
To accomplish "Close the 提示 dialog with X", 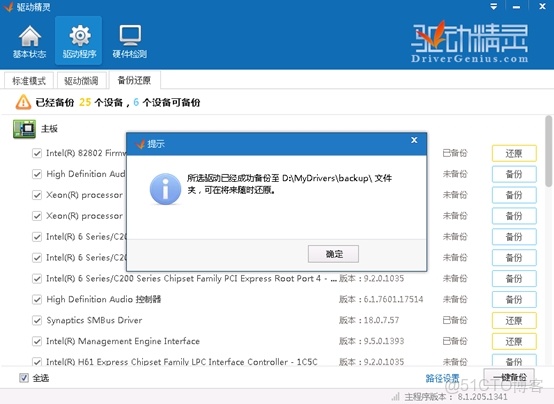I will [414, 140].
